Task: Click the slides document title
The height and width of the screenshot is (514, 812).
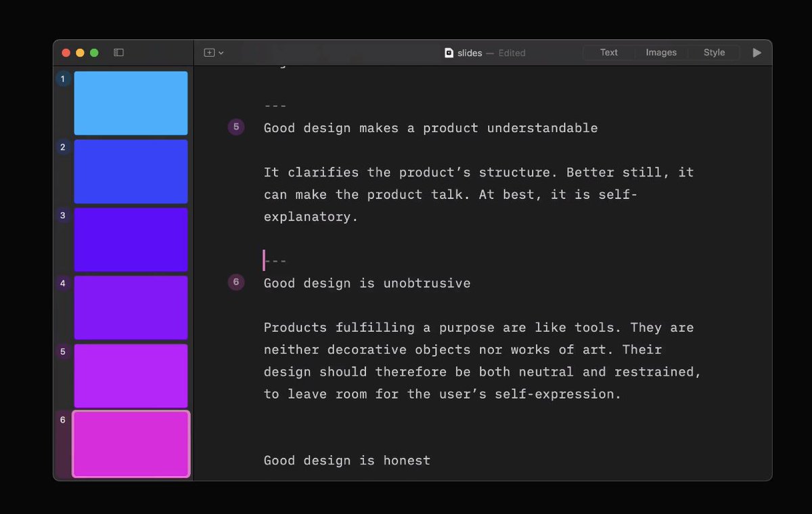Action: [x=470, y=53]
